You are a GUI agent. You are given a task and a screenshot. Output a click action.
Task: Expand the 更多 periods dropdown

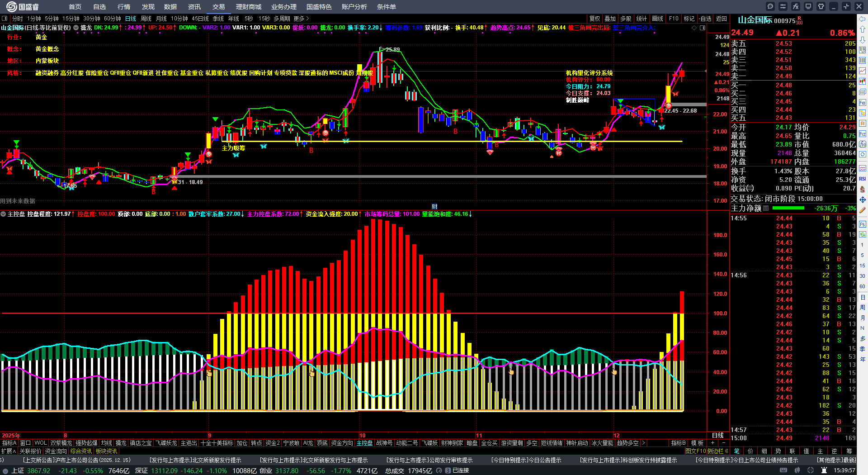pyautogui.click(x=301, y=19)
